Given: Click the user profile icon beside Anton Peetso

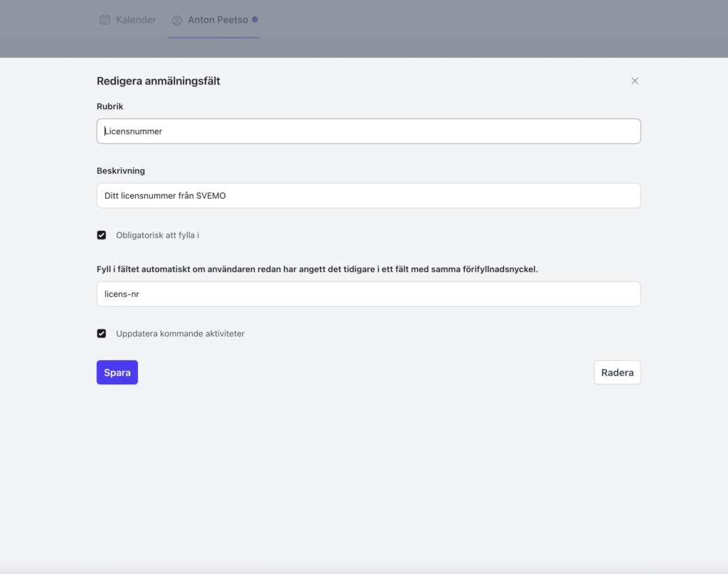Looking at the screenshot, I should point(177,21).
